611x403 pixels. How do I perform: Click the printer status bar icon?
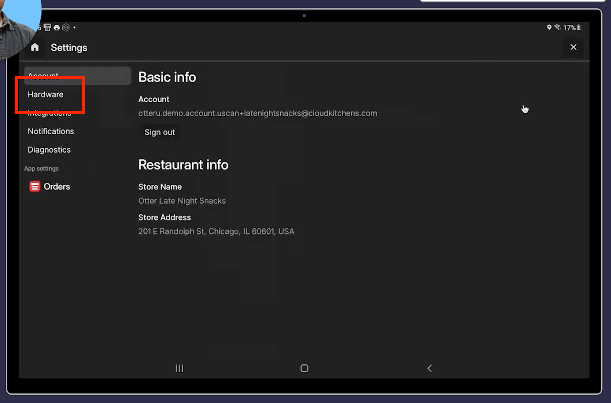(x=57, y=27)
